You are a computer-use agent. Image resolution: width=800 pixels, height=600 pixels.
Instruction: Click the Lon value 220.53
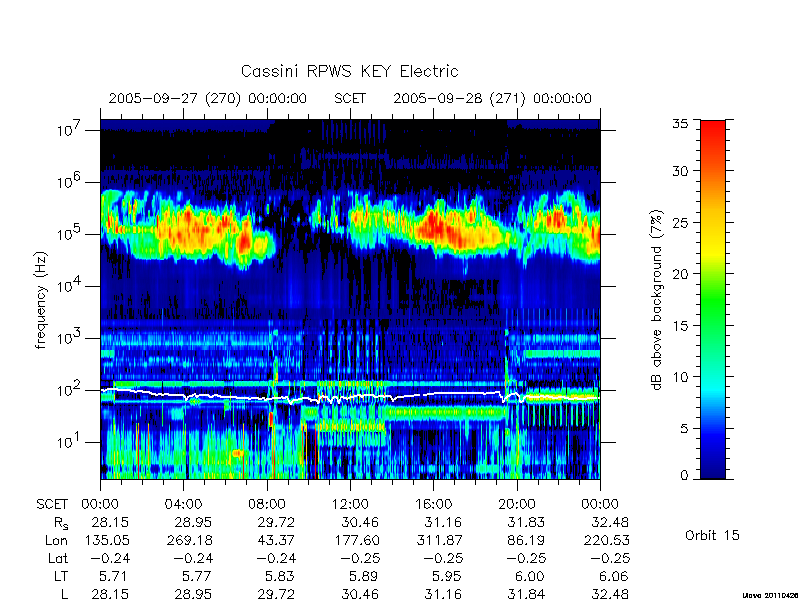point(607,540)
